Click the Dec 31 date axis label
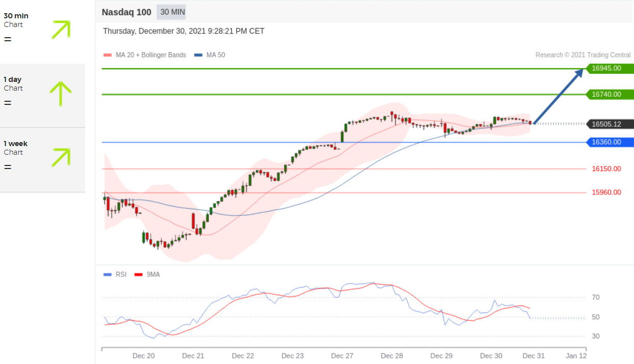Image resolution: width=634 pixels, height=364 pixels. point(534,356)
